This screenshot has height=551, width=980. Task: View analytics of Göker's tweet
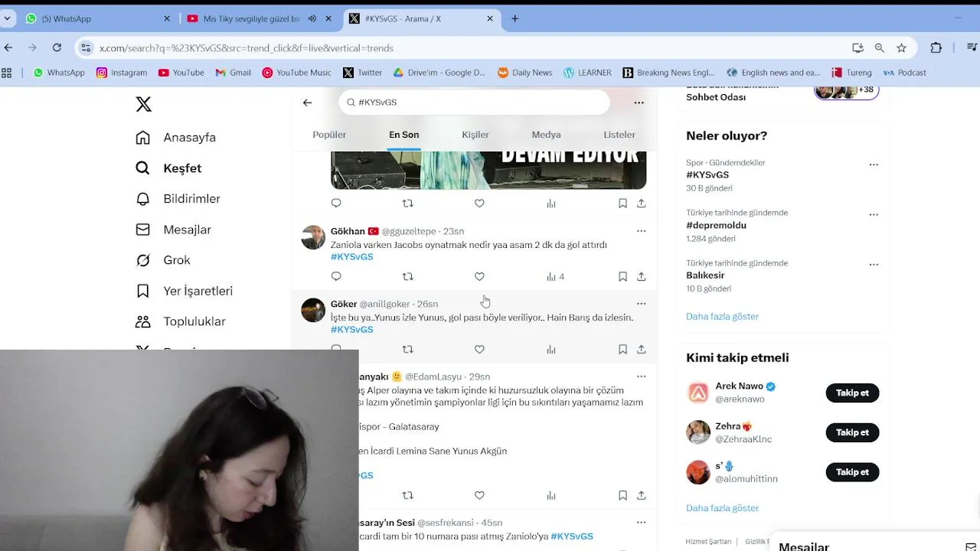551,349
